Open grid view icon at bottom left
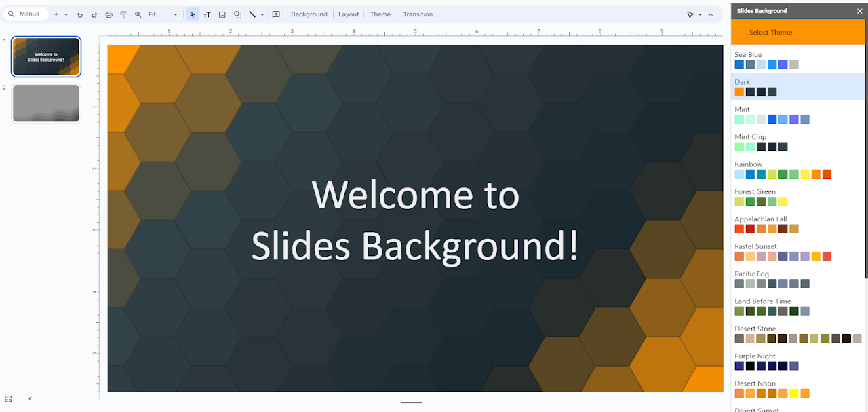Viewport: 868px width, 412px height. tap(8, 398)
